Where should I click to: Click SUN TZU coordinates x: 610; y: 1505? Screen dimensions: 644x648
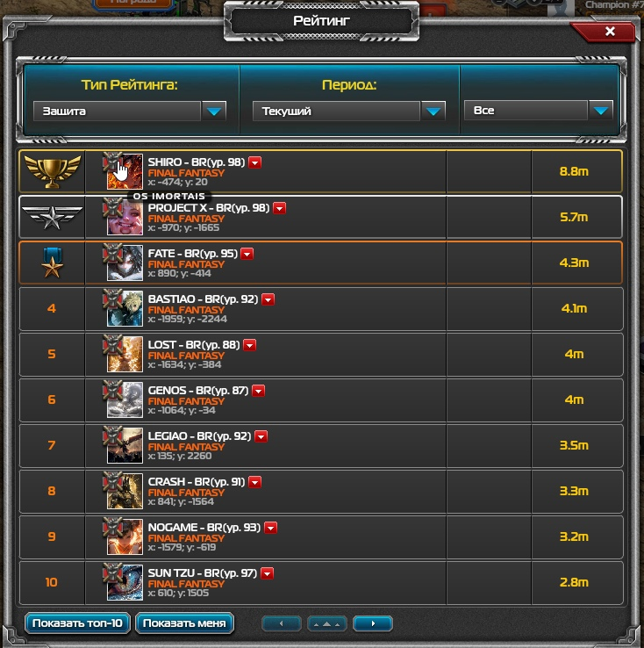click(x=178, y=593)
